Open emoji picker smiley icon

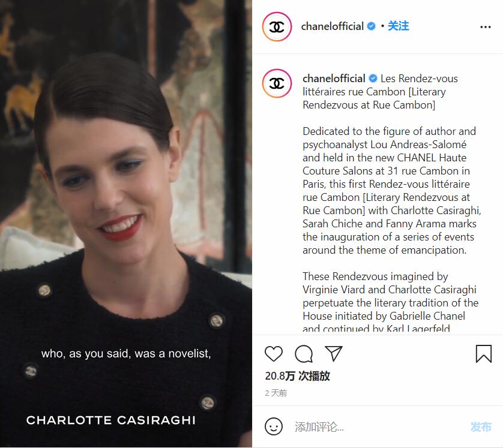(274, 426)
